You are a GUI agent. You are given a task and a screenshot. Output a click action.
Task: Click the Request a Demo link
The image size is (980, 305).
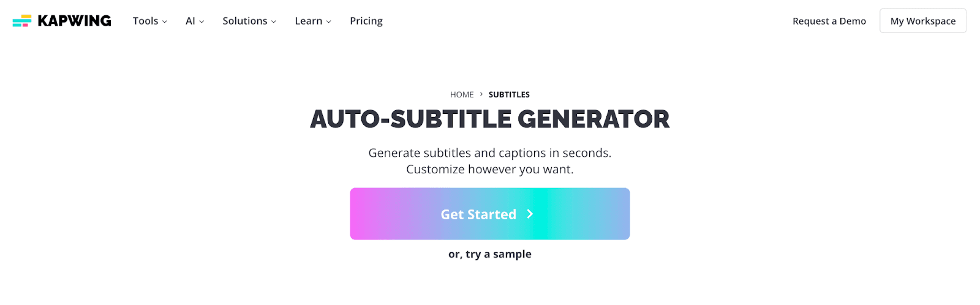click(829, 21)
